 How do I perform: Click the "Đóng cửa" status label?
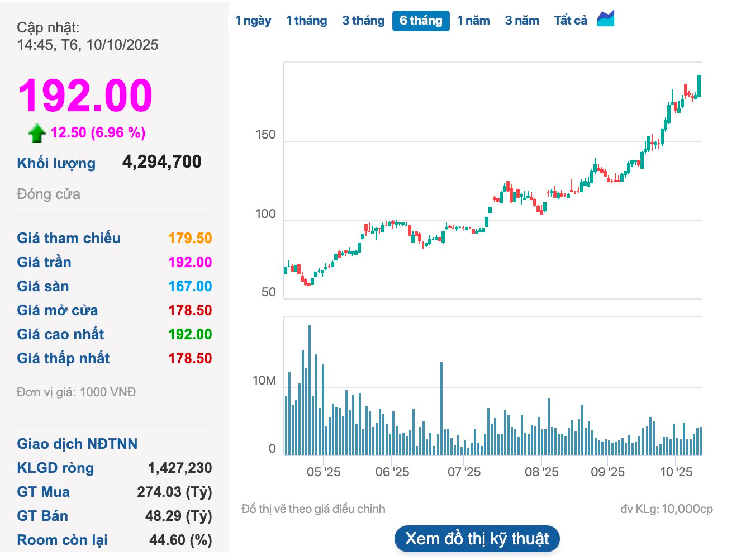(x=48, y=194)
